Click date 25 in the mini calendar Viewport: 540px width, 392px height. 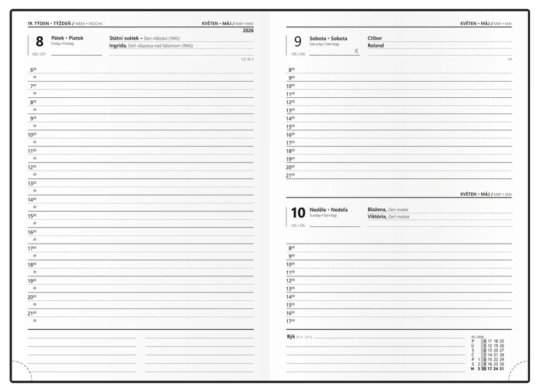tap(502, 341)
